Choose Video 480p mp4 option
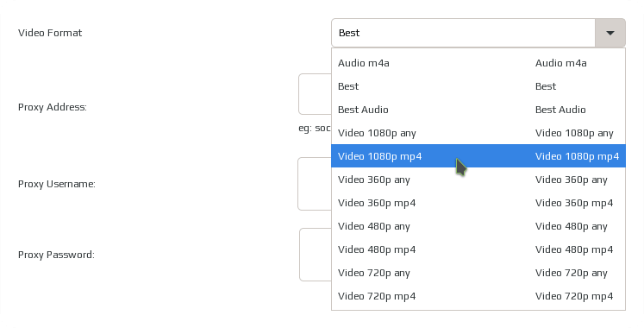Image resolution: width=644 pixels, height=328 pixels. (x=478, y=249)
